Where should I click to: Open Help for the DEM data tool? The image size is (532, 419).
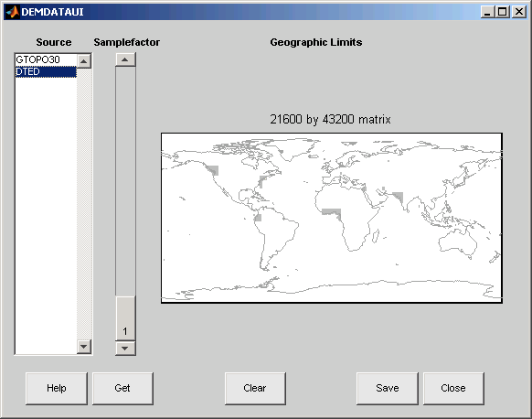coord(57,389)
